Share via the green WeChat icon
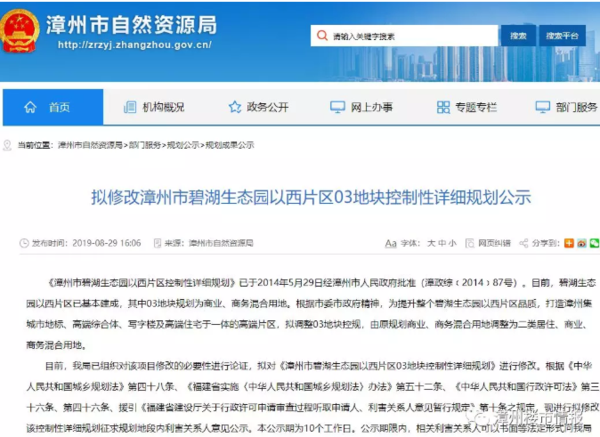 [594, 243]
